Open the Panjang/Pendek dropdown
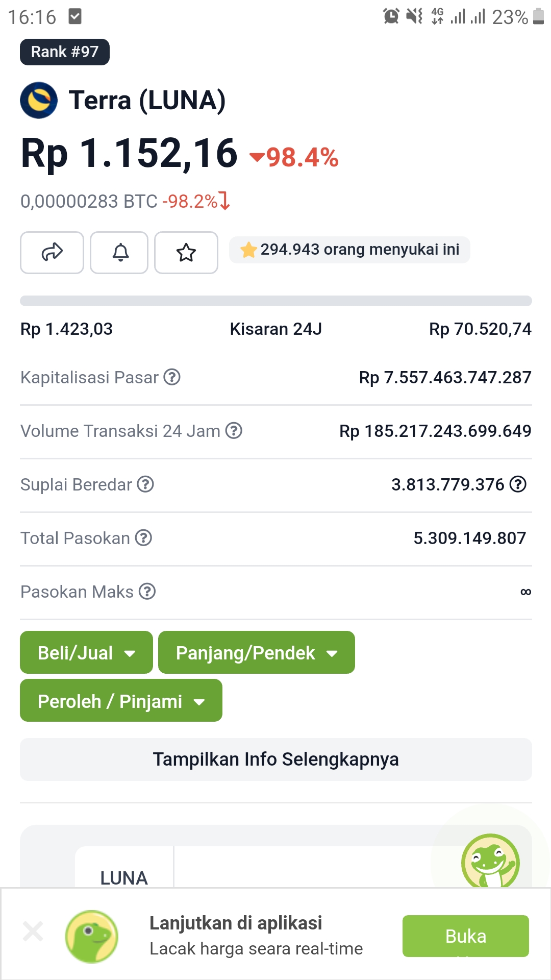The height and width of the screenshot is (980, 551). (x=256, y=652)
